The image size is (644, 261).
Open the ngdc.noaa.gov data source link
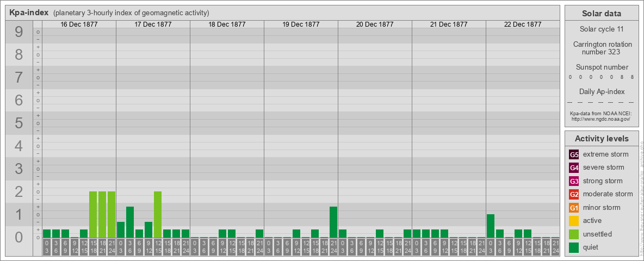(x=600, y=119)
